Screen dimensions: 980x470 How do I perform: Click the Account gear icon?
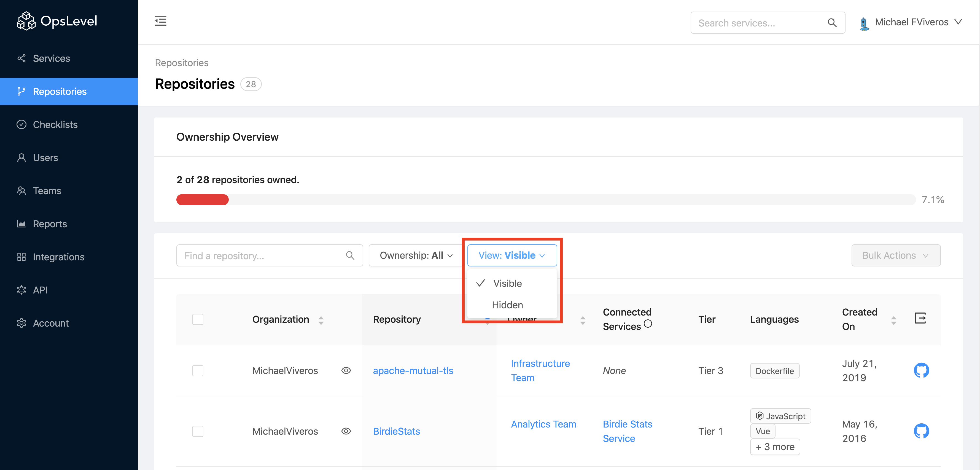point(21,323)
